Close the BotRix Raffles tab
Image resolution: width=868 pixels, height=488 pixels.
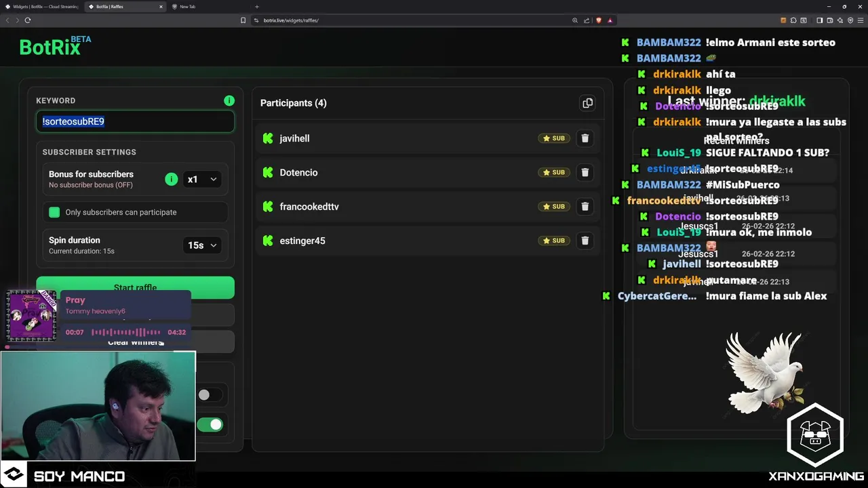point(161,7)
